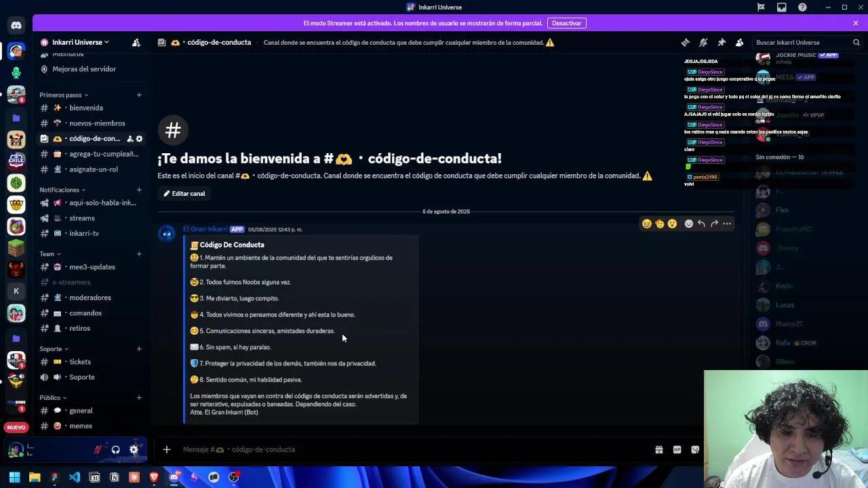Viewport: 868px width, 488px height.
Task: Open the gift icon in message bar
Action: pos(658,449)
